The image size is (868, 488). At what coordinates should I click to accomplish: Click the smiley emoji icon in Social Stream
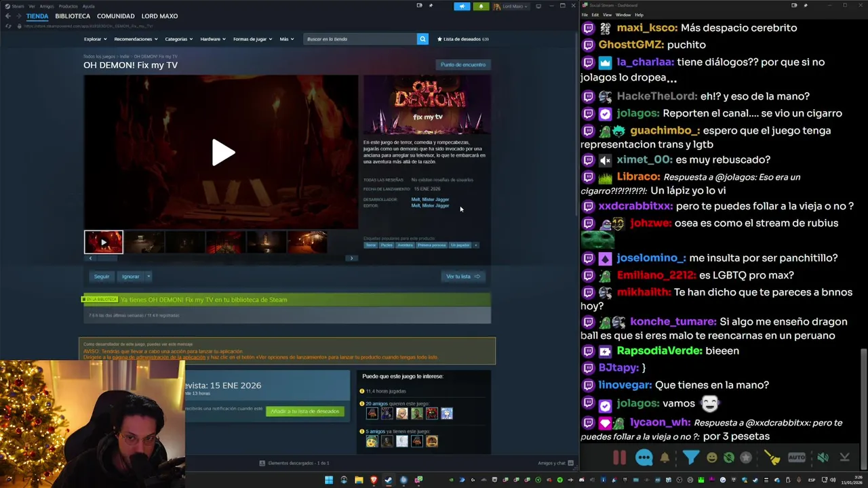(711, 457)
